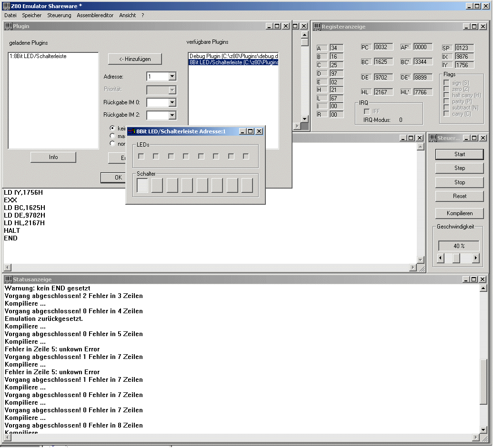Open the Speicher menu

pos(32,15)
